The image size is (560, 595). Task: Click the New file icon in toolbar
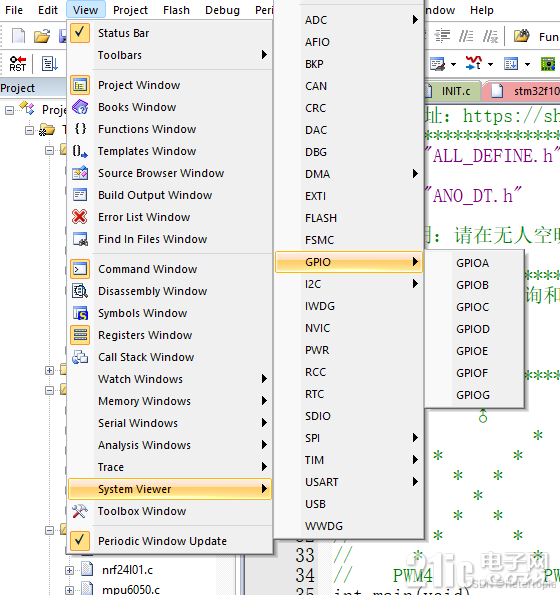click(x=18, y=36)
